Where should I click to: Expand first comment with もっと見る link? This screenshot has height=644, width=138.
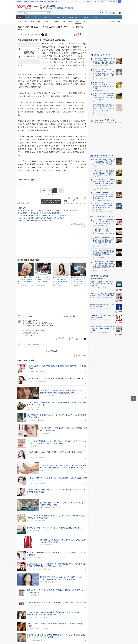[30, 335]
